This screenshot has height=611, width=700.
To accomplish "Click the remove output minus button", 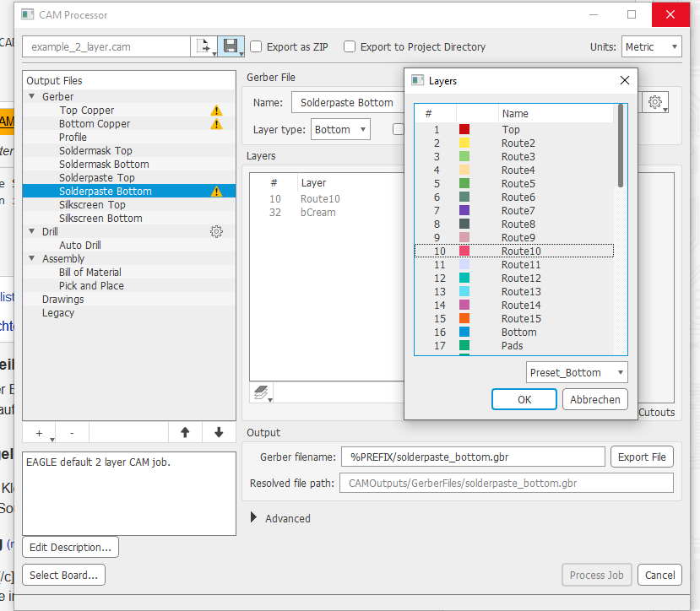I will pyautogui.click(x=72, y=432).
